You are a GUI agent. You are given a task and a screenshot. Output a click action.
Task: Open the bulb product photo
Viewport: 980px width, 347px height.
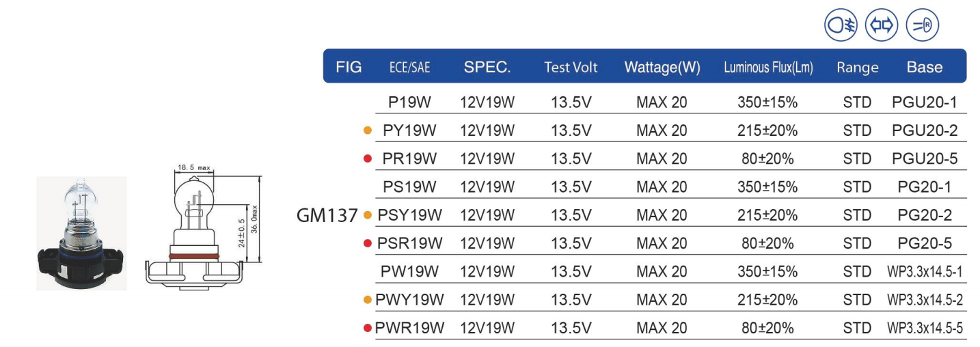coord(81,233)
